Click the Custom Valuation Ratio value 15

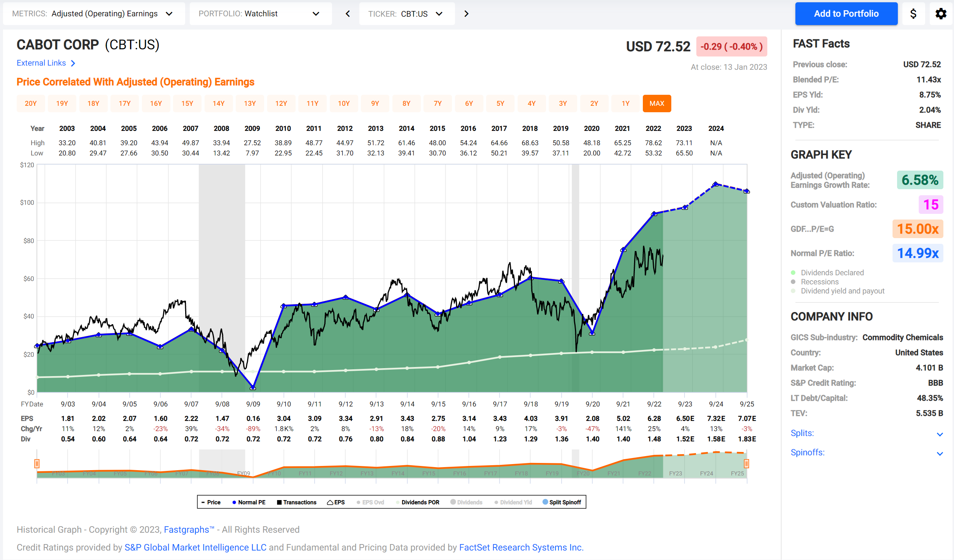pyautogui.click(x=930, y=205)
